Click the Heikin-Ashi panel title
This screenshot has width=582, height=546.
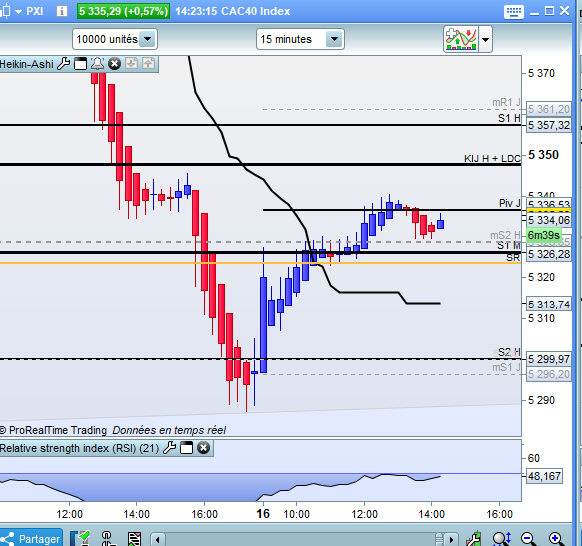(x=27, y=64)
